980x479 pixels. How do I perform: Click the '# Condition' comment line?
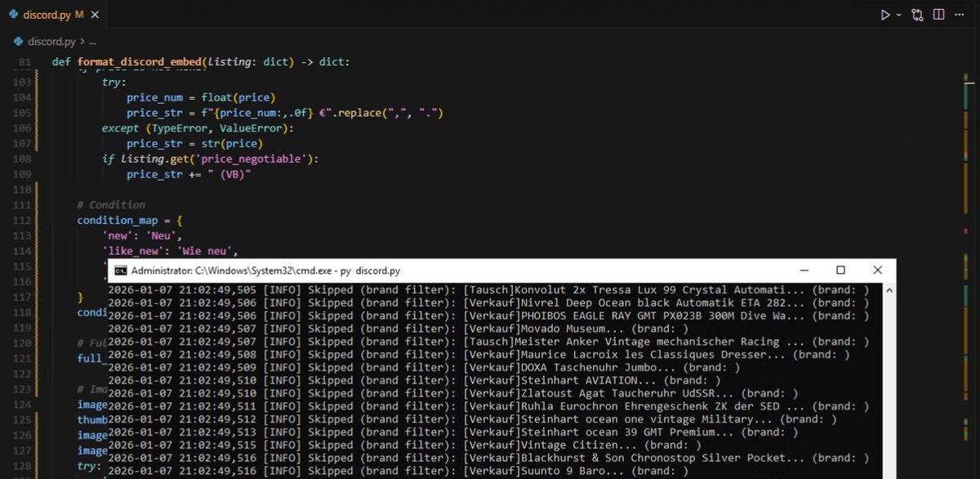(x=111, y=204)
